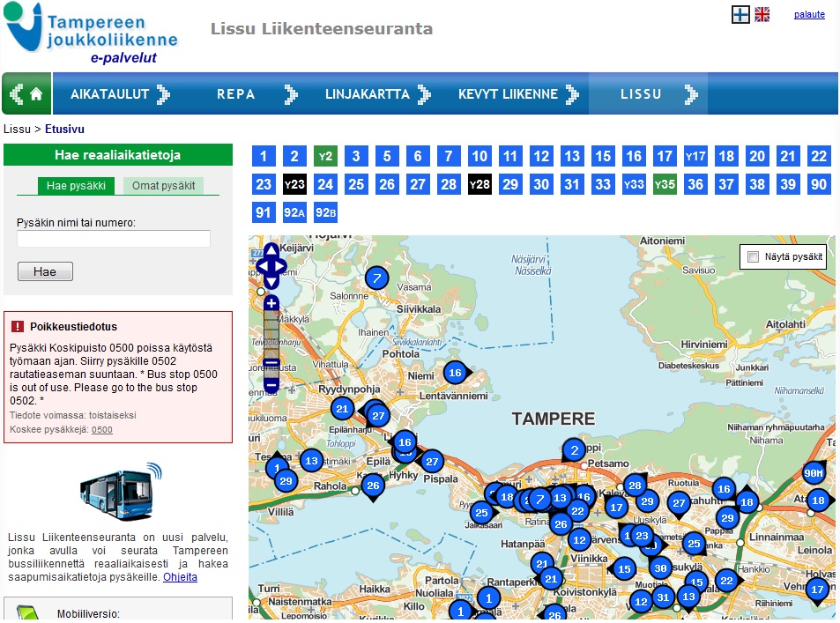Toggle bus line Y28 filter
Image resolution: width=840 pixels, height=623 pixels.
click(479, 184)
